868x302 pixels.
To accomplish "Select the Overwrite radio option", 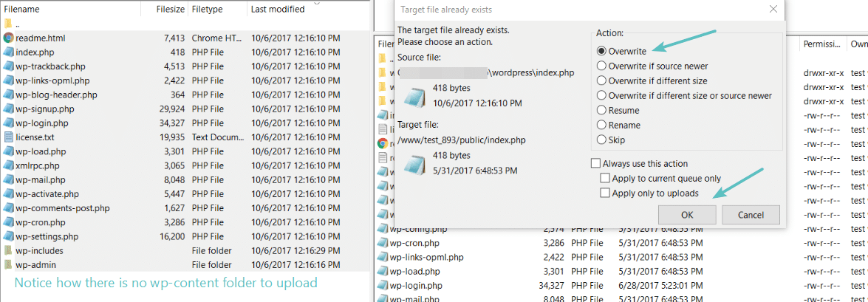I will click(x=601, y=52).
